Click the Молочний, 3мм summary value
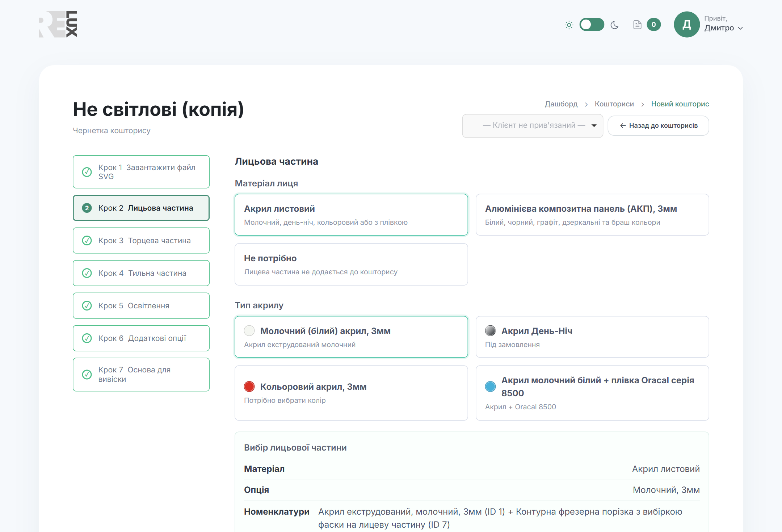Viewport: 782px width, 532px height. 666,490
